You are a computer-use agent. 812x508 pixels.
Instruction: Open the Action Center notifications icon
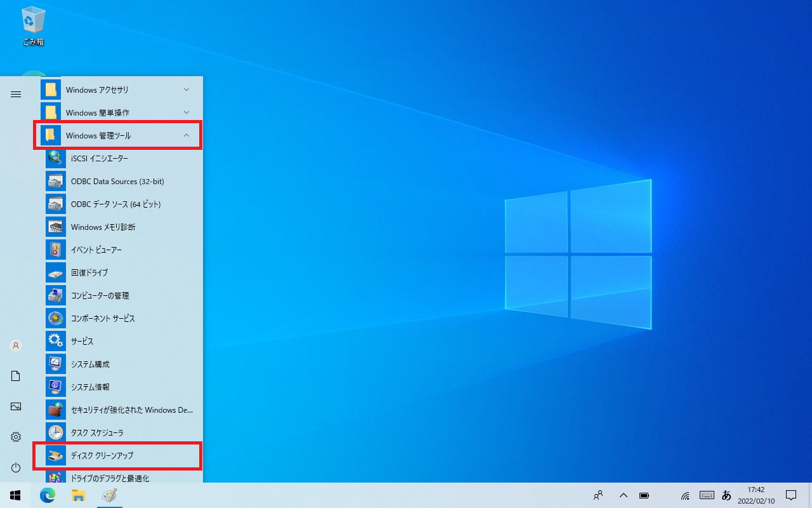[x=791, y=495]
